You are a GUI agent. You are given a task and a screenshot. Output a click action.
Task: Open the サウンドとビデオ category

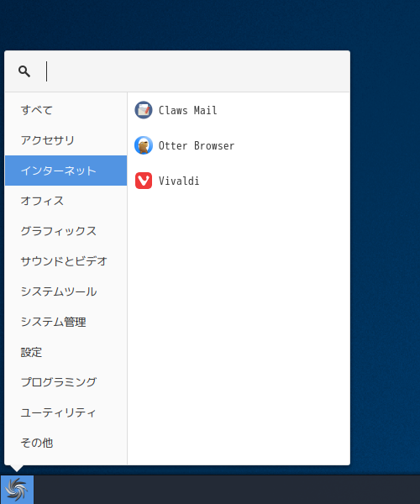(x=66, y=261)
